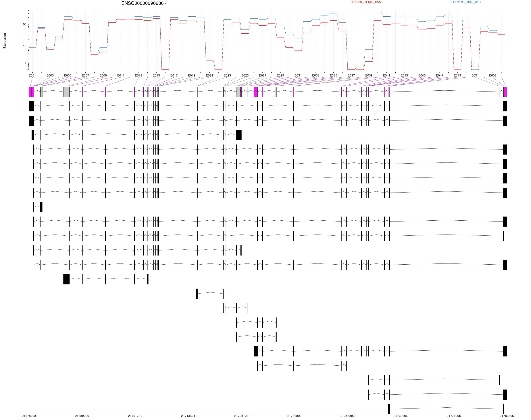Select exon label E019
The height and width of the screenshot is (420, 531).
pos(192,76)
